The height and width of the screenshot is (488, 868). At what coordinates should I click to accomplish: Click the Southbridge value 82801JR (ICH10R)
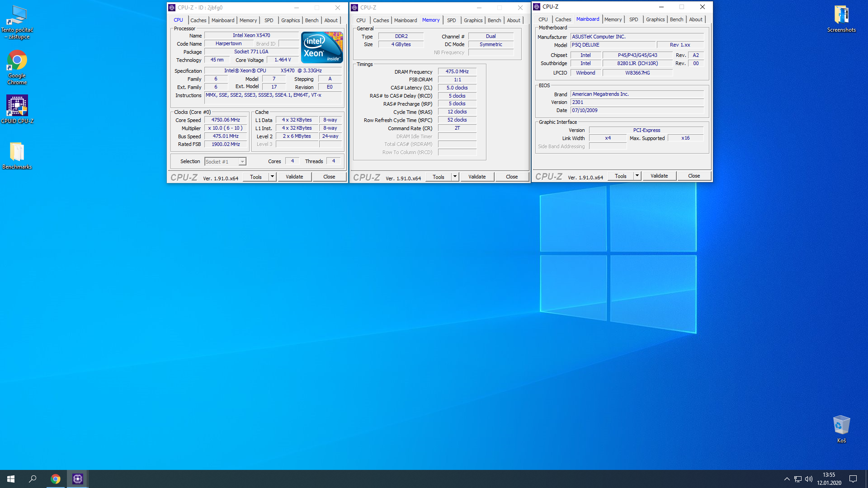coord(637,64)
